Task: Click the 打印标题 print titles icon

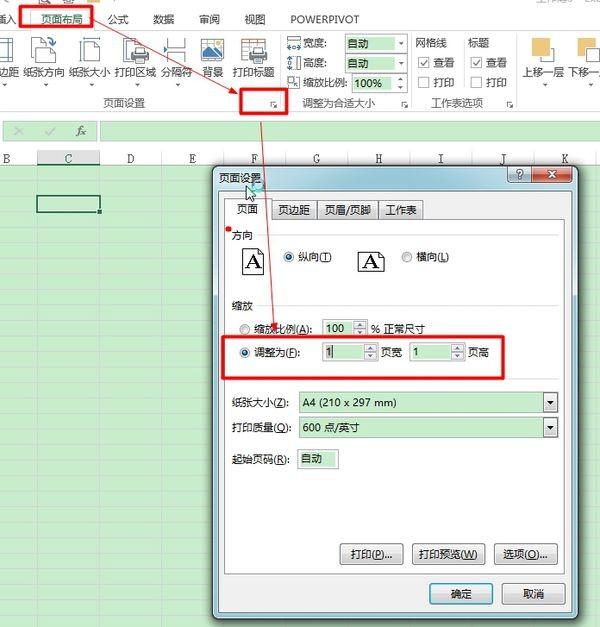Action: point(254,51)
